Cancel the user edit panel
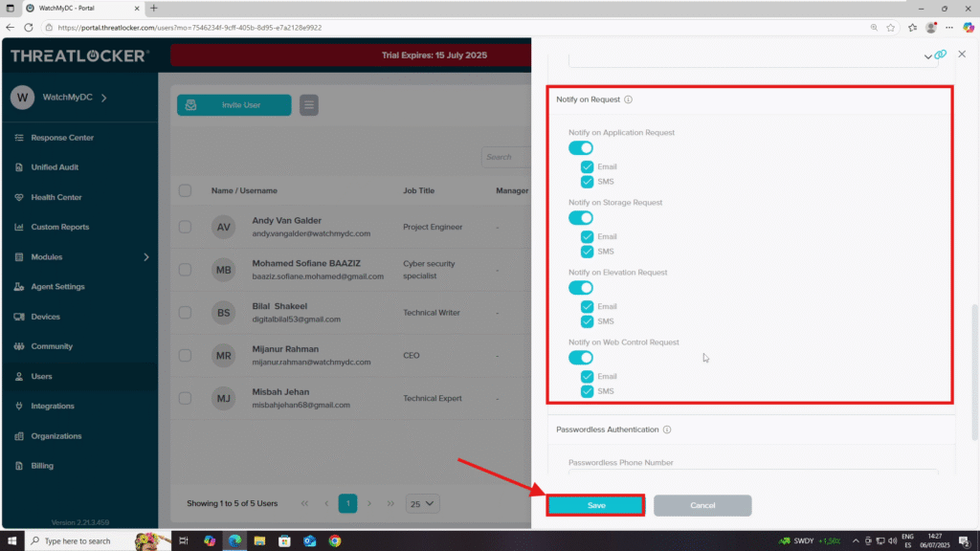980x551 pixels. pos(702,505)
